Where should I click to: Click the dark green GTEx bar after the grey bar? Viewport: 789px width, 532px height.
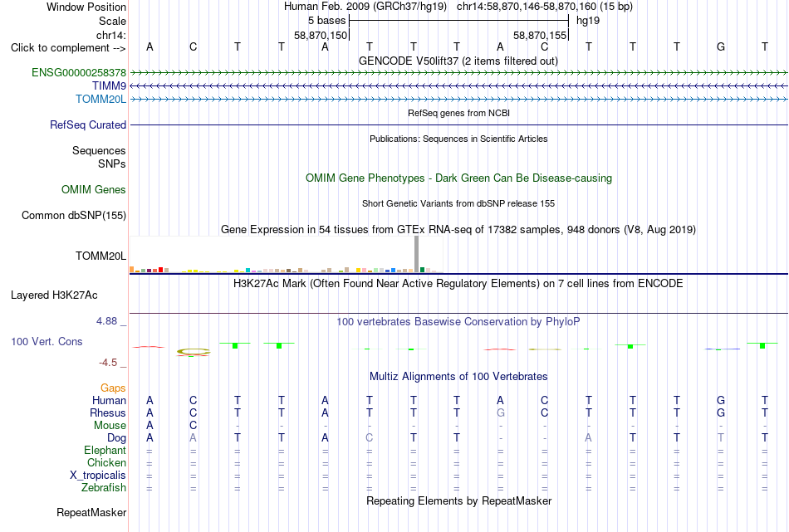click(422, 270)
